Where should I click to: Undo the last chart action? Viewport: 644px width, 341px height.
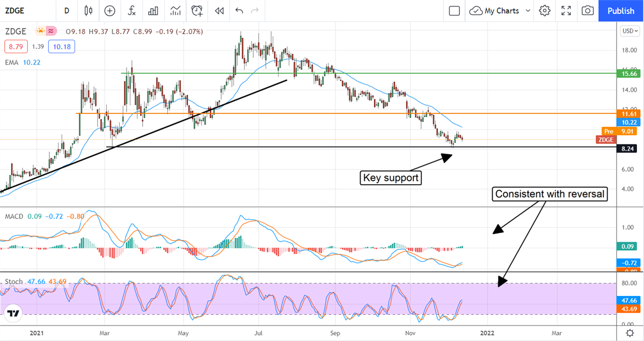(239, 11)
